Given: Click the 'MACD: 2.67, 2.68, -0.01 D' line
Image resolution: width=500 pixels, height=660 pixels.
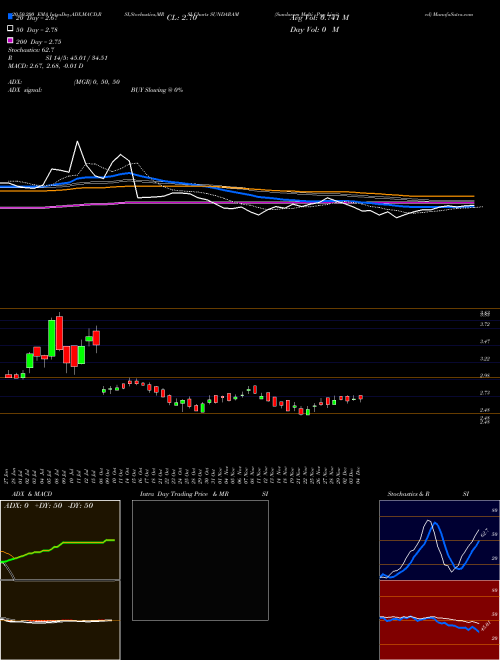Looking at the screenshot, I should coord(45,66).
